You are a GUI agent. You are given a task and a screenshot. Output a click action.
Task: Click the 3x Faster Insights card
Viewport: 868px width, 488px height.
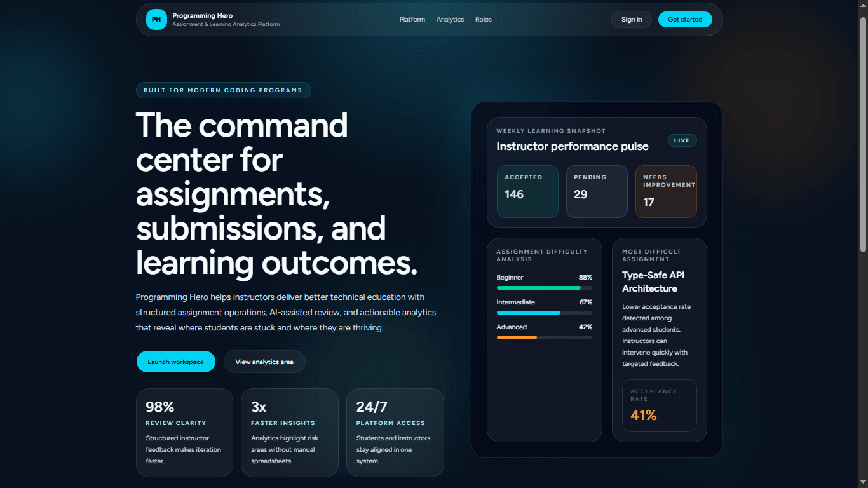(x=290, y=433)
